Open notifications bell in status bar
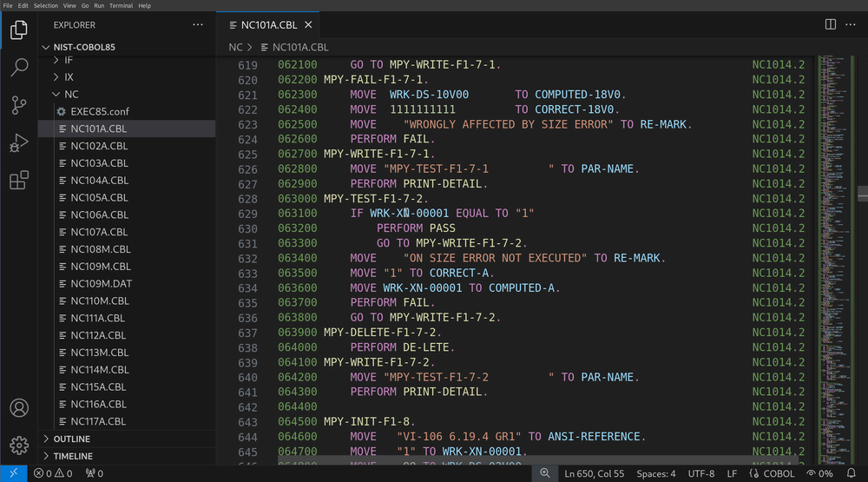 851,473
